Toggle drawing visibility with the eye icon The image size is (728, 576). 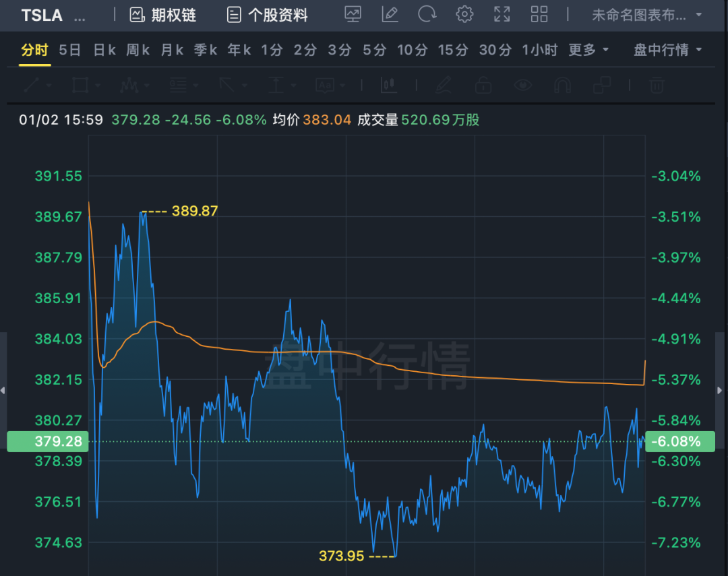point(523,85)
